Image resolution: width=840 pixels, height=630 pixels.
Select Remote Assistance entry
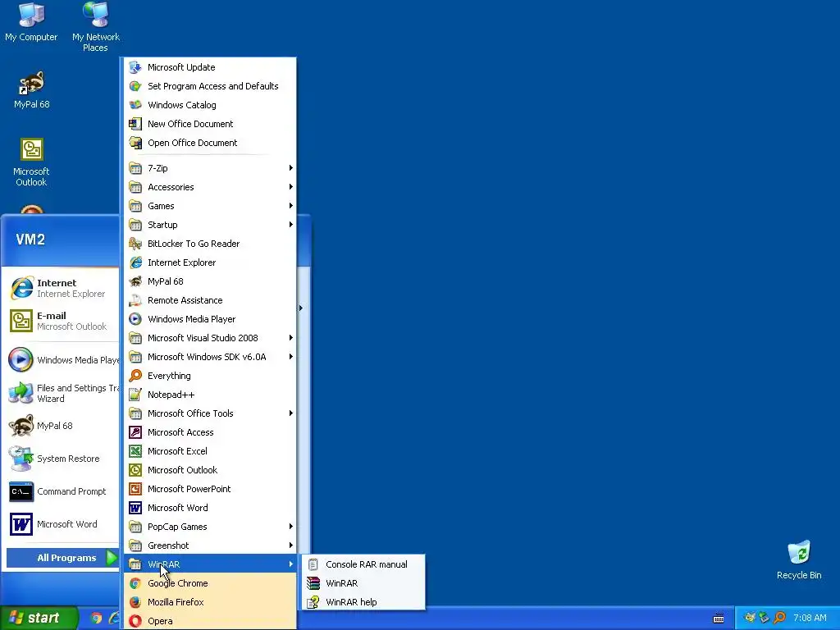[210, 300]
